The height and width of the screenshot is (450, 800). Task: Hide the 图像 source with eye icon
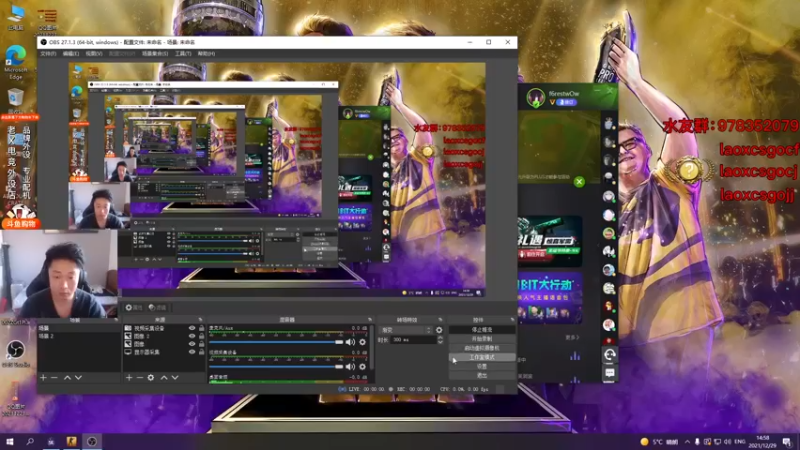point(192,344)
